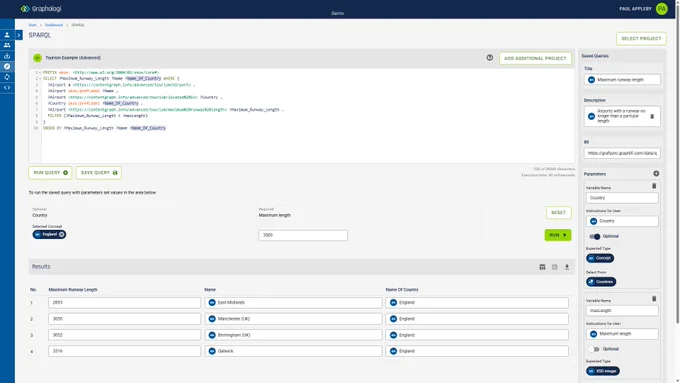Open the query help question-mark icon

pos(490,58)
